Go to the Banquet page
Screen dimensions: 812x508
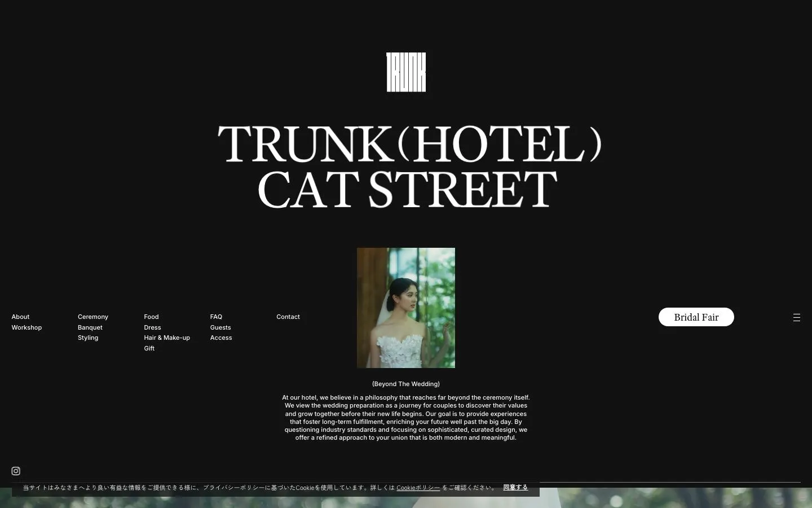tap(90, 327)
